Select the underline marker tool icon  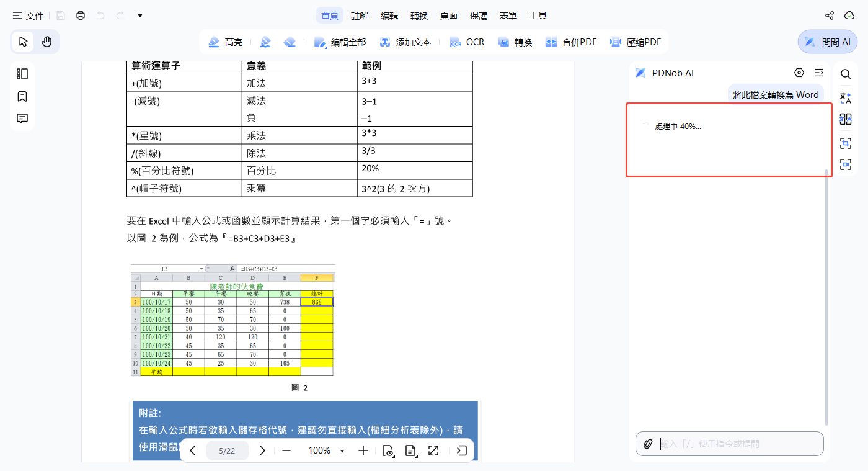point(265,42)
